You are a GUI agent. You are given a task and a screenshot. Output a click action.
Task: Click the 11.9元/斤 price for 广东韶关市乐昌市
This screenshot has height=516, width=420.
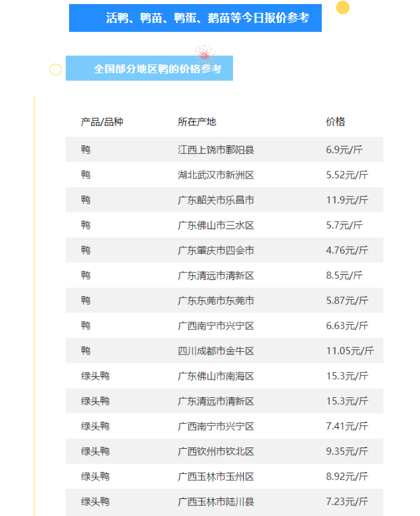(x=347, y=200)
